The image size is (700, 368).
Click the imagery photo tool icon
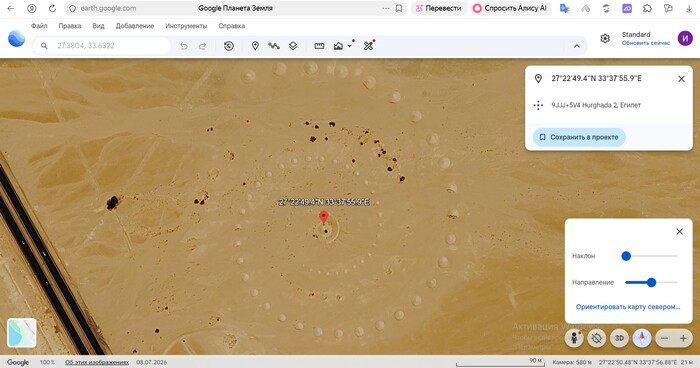[x=338, y=46]
